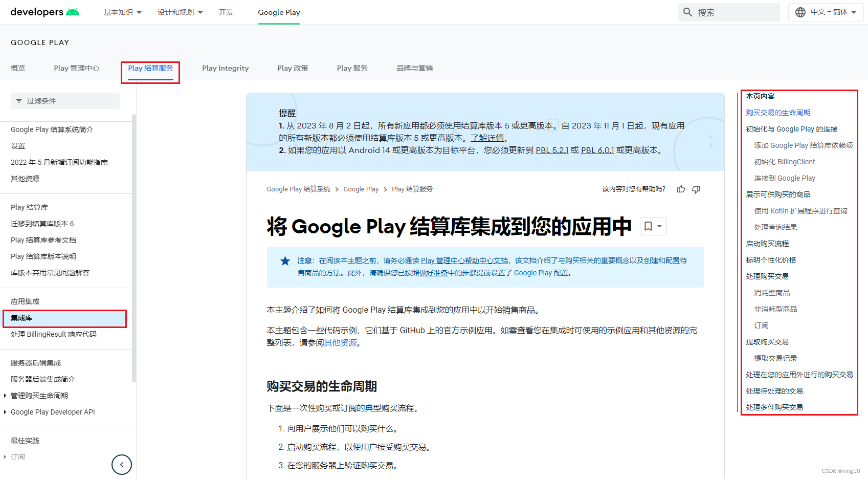
Task: Click the thumbs down not helpful icon
Action: [x=696, y=189]
